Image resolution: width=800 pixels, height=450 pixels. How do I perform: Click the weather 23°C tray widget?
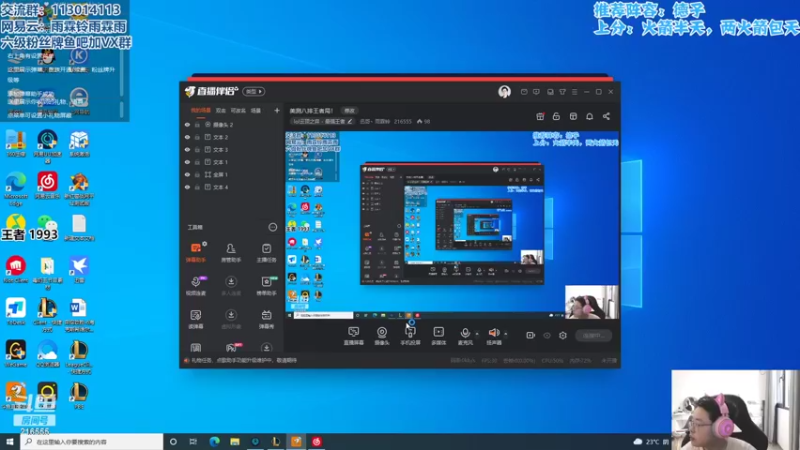[x=652, y=441]
